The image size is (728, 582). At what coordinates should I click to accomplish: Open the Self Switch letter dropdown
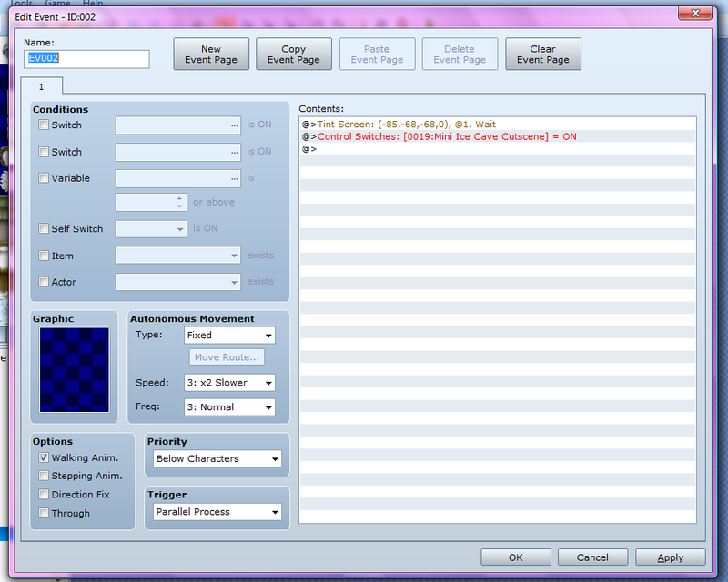[x=151, y=229]
